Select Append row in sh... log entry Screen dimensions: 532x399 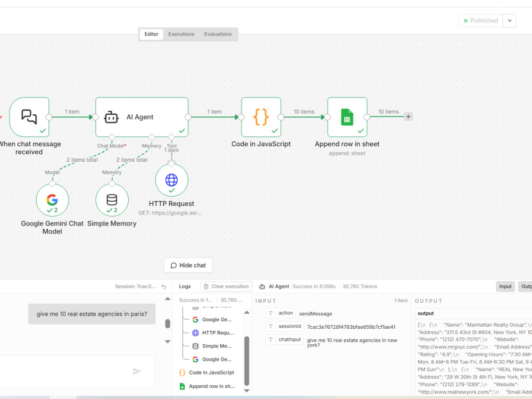207,386
